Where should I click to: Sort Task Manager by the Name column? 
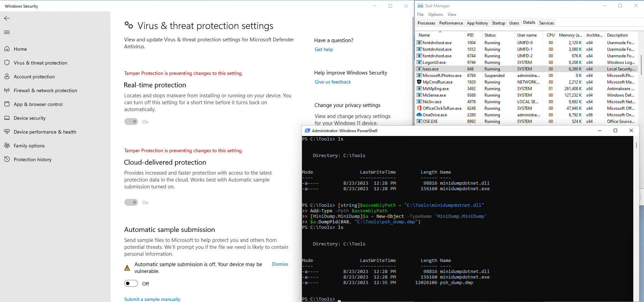tap(440, 35)
